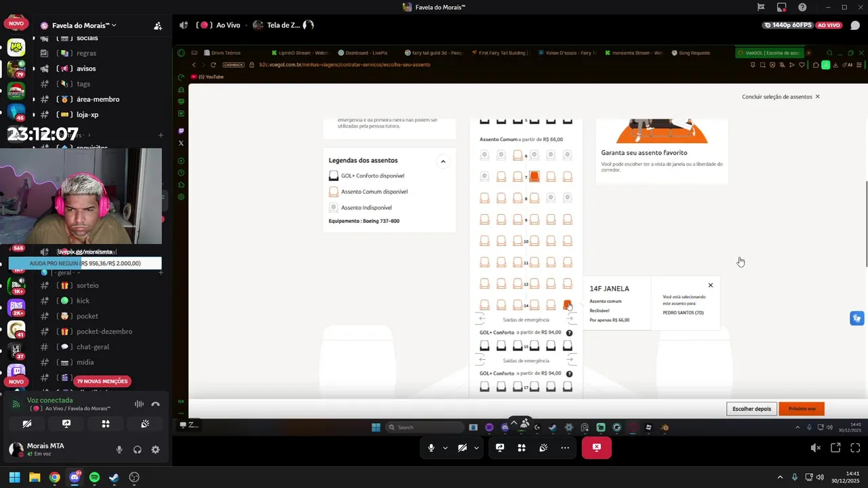The height and width of the screenshot is (488, 868).
Task: Turn on camera in voice panel
Action: point(27,424)
